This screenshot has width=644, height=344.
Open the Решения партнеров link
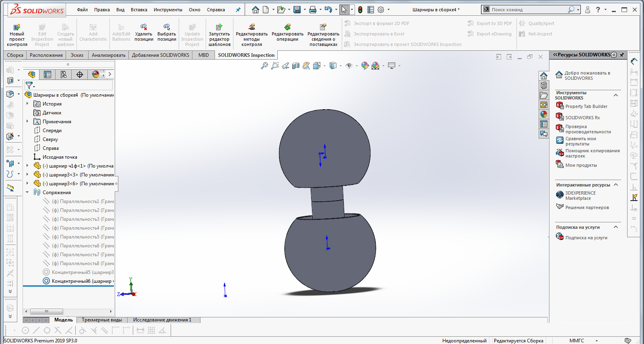coord(587,207)
